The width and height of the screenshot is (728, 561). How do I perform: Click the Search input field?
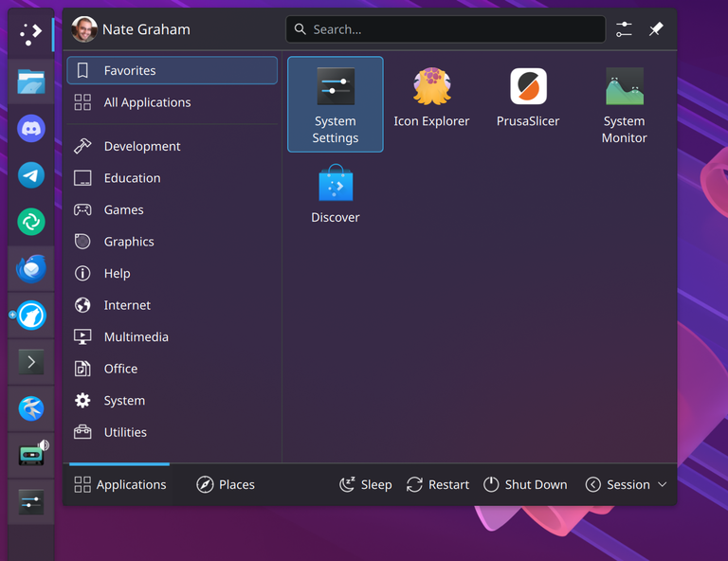tap(446, 29)
